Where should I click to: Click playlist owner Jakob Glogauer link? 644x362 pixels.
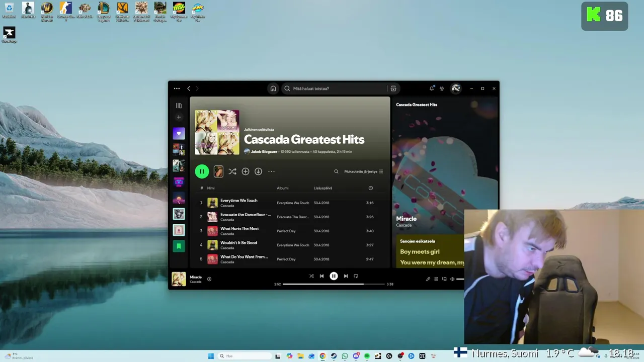click(x=264, y=151)
